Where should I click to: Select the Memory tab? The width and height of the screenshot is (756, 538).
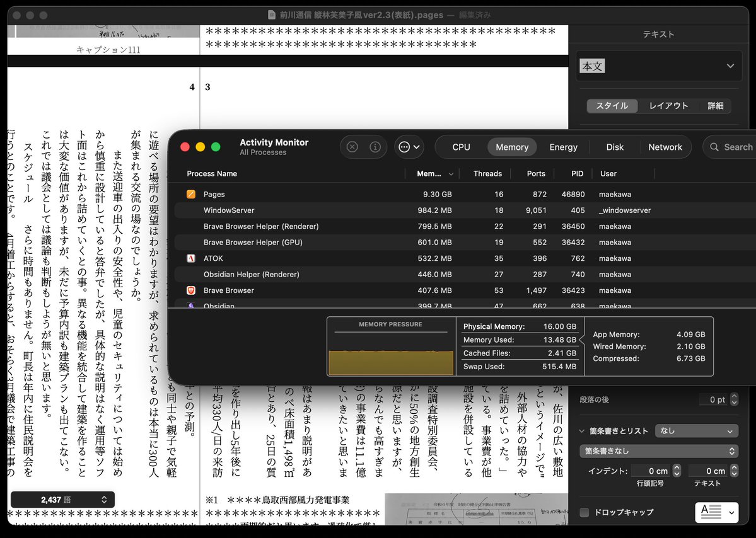coord(512,147)
